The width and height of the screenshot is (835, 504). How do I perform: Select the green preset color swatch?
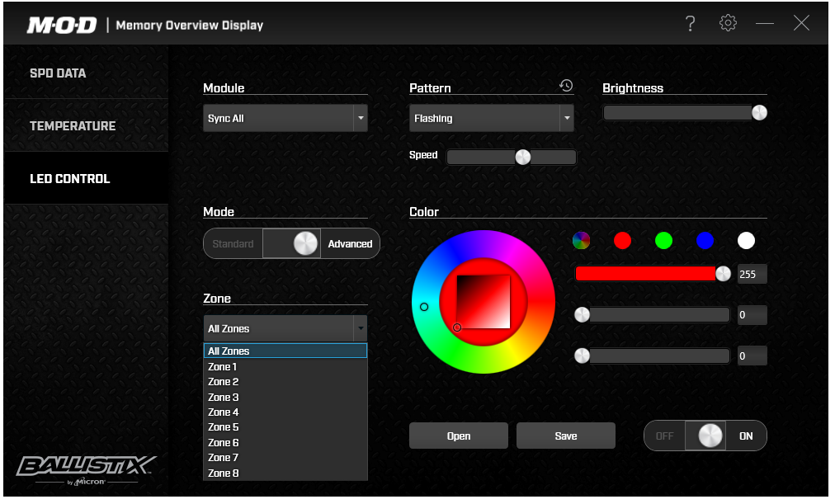tap(663, 241)
